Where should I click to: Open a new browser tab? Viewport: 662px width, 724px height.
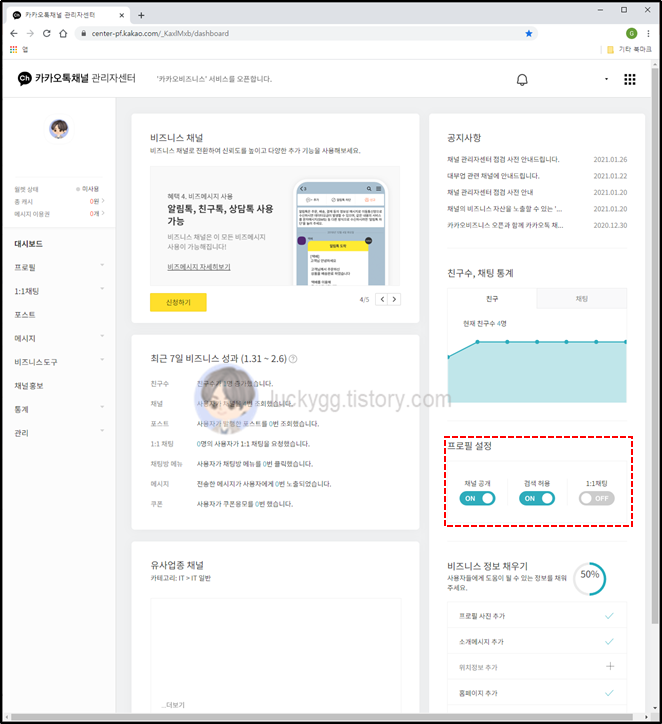141,15
